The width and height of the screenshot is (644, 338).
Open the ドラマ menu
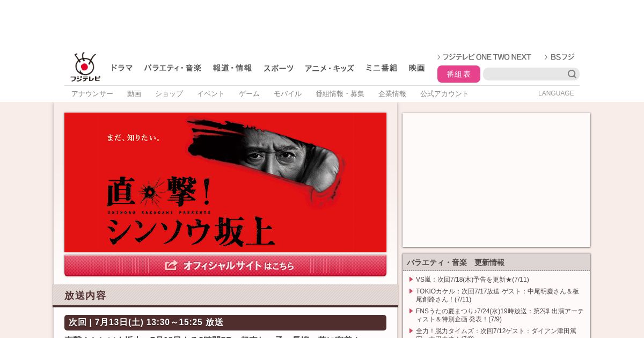click(x=121, y=68)
